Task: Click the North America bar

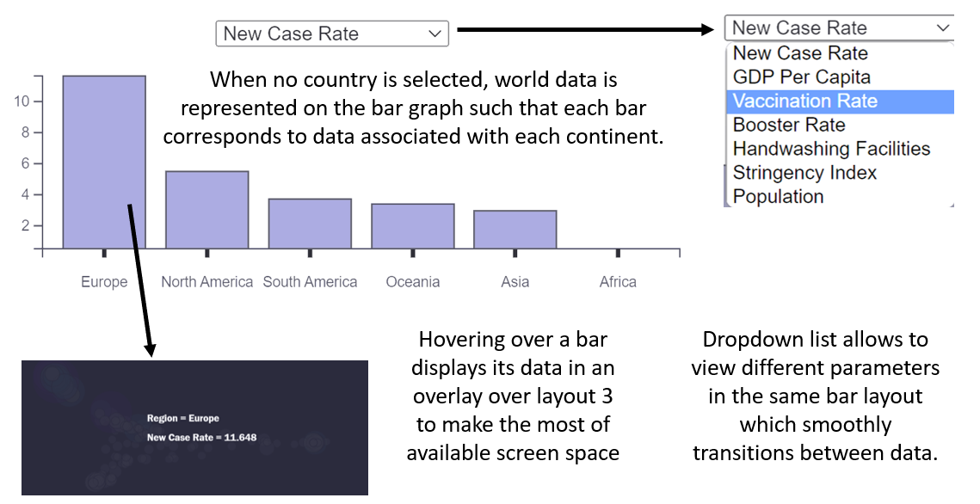Action: [x=206, y=210]
